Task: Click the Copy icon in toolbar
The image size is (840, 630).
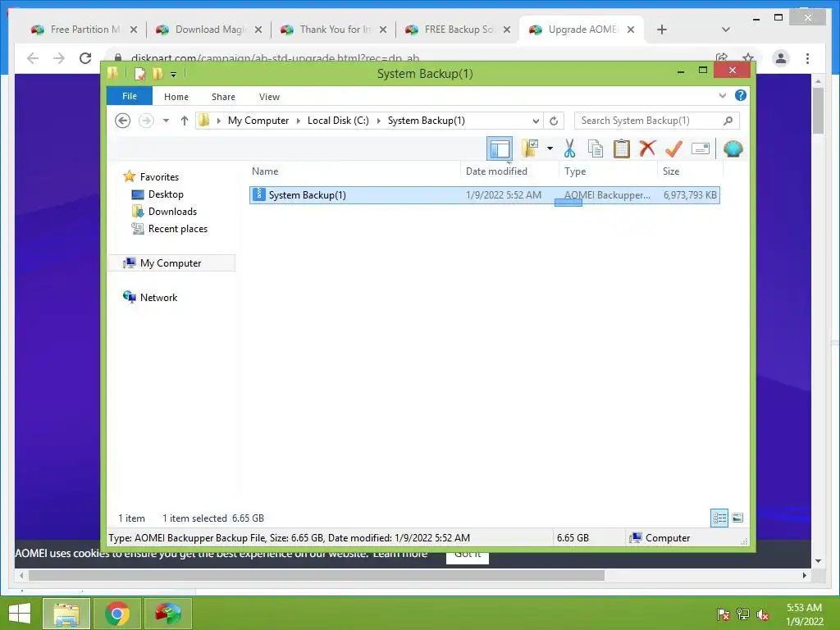Action: coord(596,148)
